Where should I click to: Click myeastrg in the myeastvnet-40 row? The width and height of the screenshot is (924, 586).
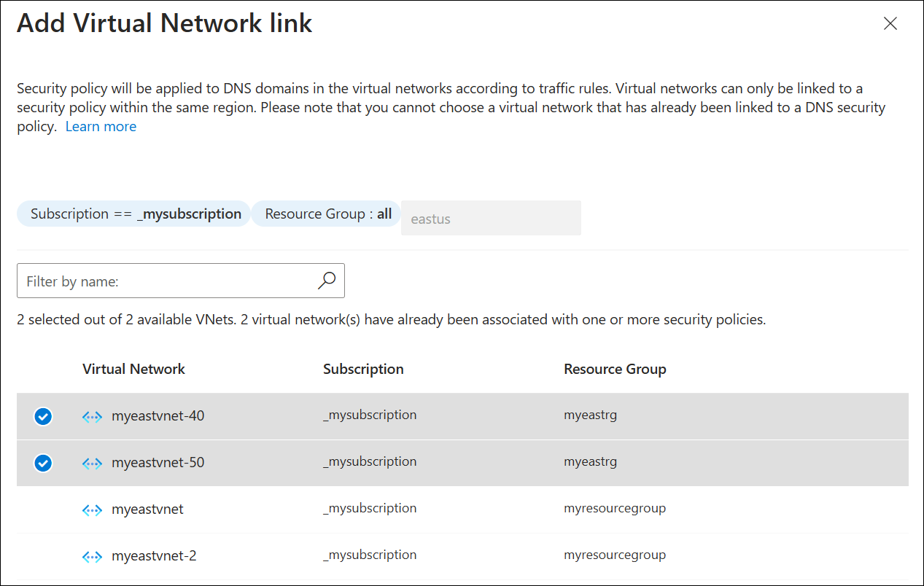[590, 415]
